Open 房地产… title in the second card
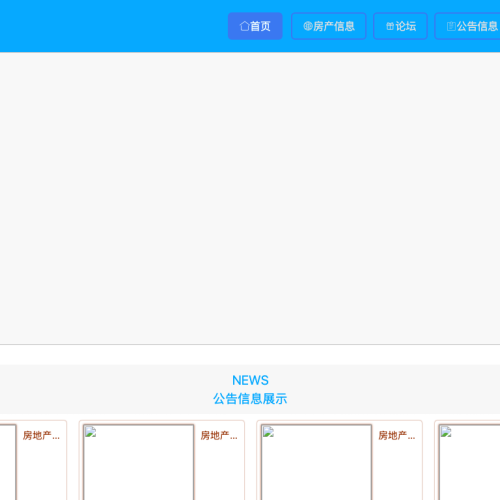 [219, 435]
